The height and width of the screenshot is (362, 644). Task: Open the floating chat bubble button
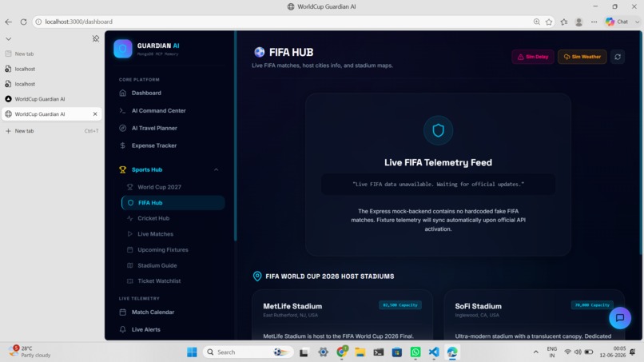tap(620, 318)
